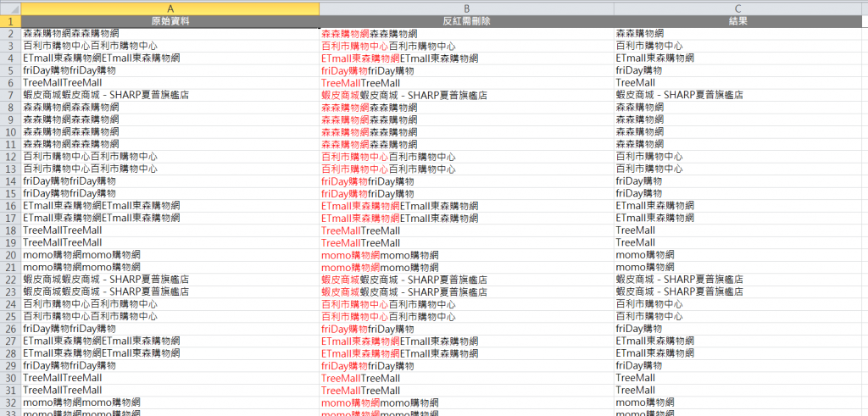Select header cell 反紅需刪除

[x=467, y=21]
